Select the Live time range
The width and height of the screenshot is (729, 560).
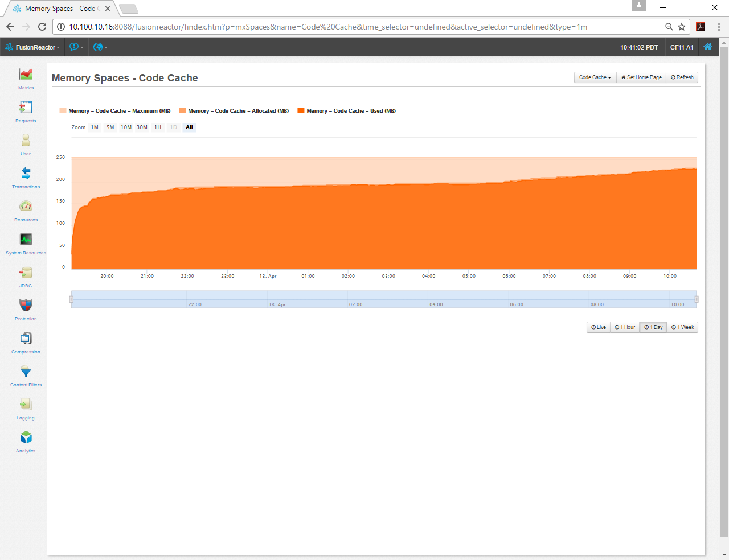(x=599, y=327)
